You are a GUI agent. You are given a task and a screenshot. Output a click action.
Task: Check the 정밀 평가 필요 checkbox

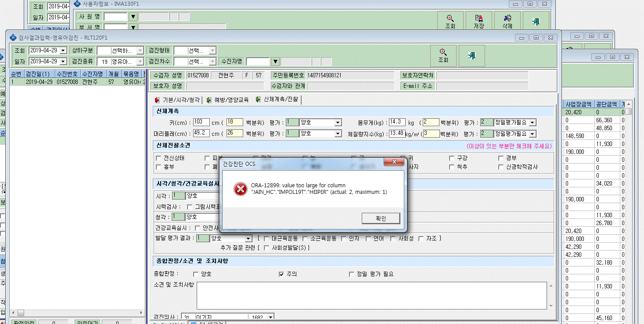[351, 274]
